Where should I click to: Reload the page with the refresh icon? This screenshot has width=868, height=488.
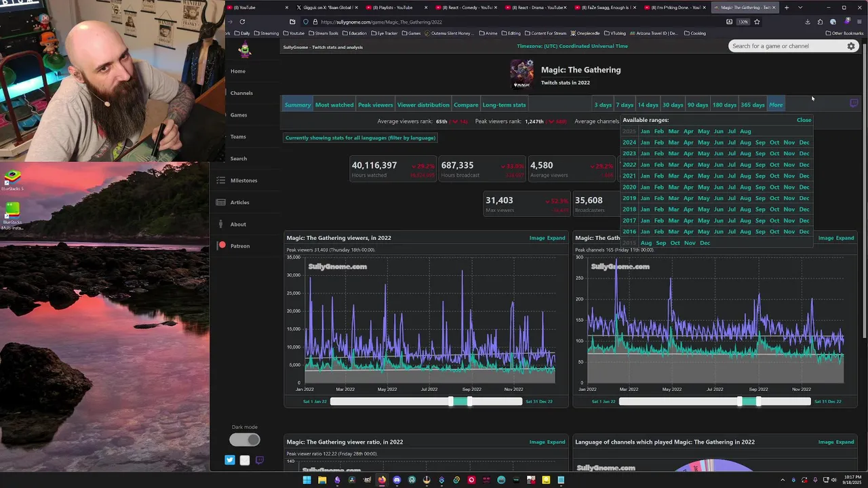242,22
